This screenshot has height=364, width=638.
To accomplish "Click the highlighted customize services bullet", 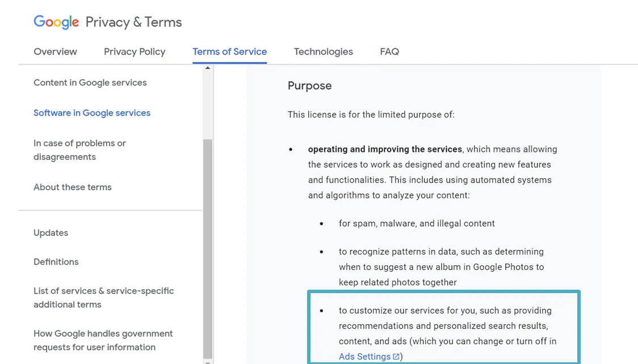I will pos(443,327).
